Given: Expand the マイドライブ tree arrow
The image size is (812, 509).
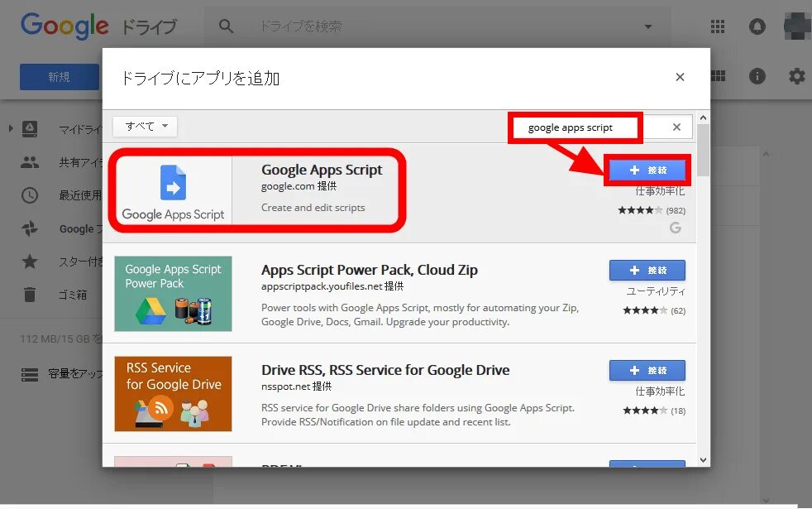Looking at the screenshot, I should point(11,128).
